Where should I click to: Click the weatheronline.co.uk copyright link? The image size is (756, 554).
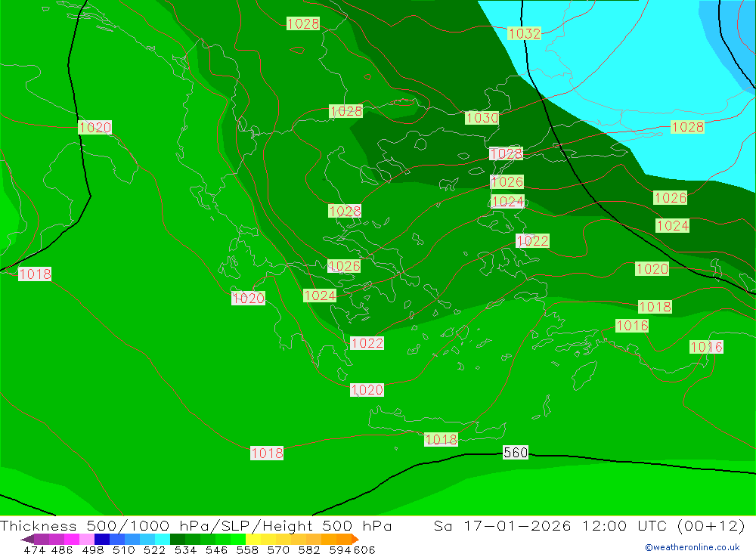(692, 547)
